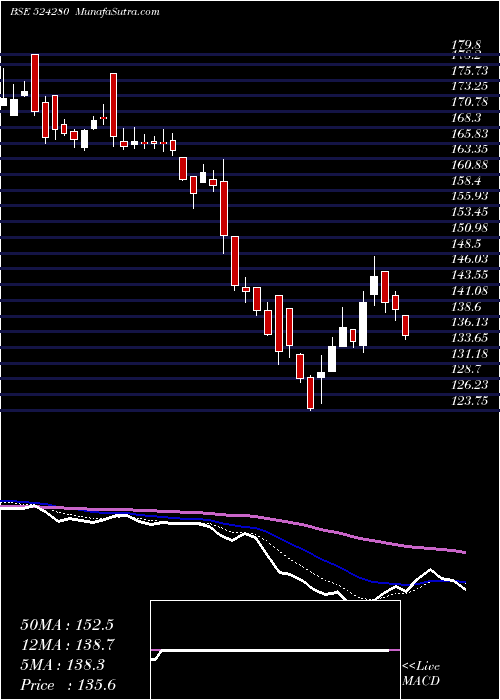Click the 165.83 price axis label
Screen dimensions: 500x700
point(470,133)
